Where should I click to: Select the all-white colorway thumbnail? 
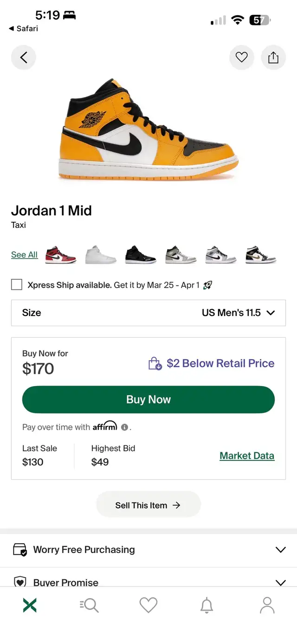pos(101,255)
